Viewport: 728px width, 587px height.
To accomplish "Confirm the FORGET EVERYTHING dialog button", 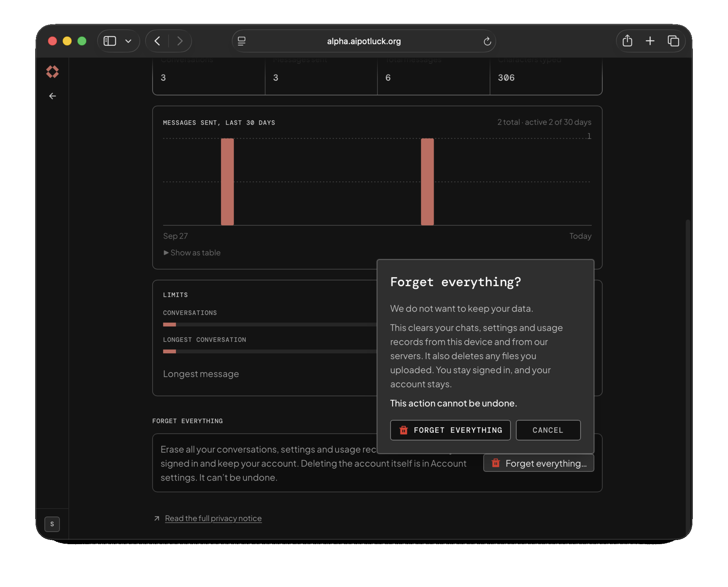I will (x=450, y=430).
